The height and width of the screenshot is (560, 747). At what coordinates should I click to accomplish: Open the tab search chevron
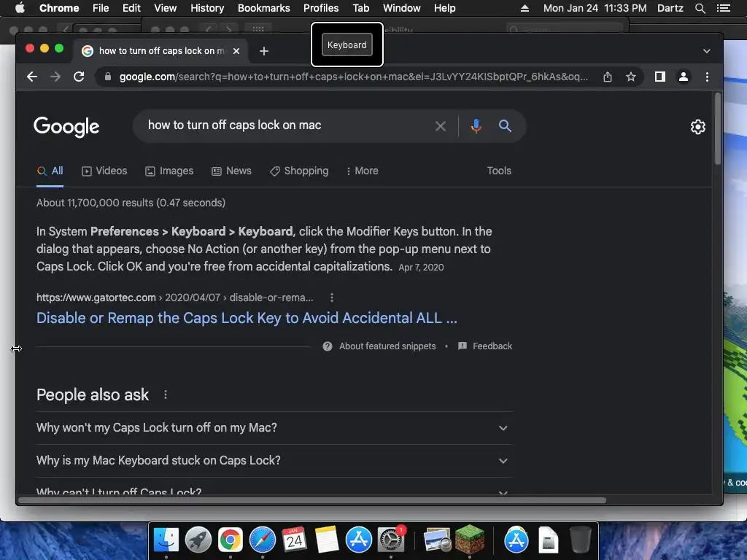[x=706, y=51]
